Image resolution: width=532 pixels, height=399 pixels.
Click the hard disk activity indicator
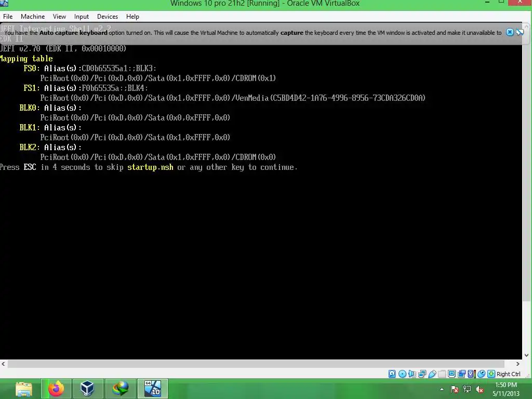[392, 374]
